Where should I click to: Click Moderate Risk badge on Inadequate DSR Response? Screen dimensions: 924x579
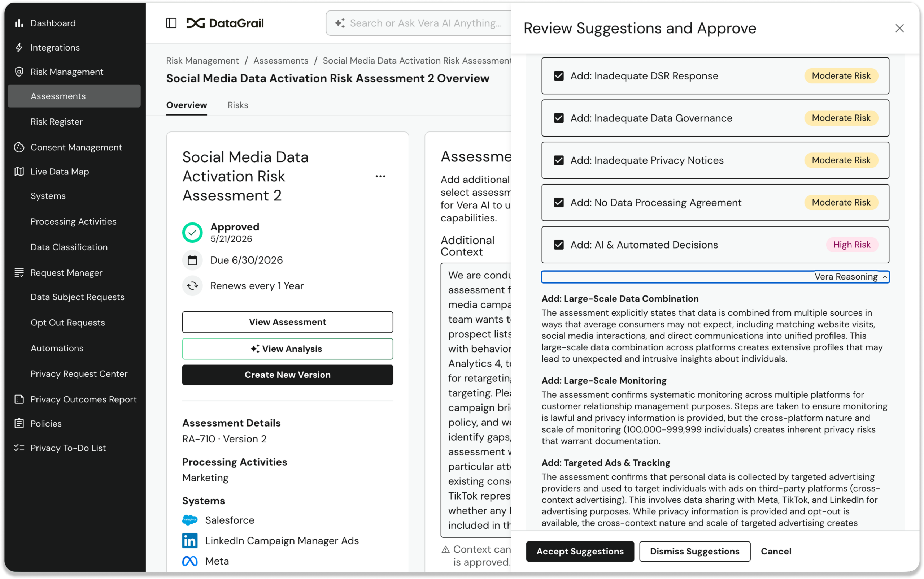pos(841,76)
